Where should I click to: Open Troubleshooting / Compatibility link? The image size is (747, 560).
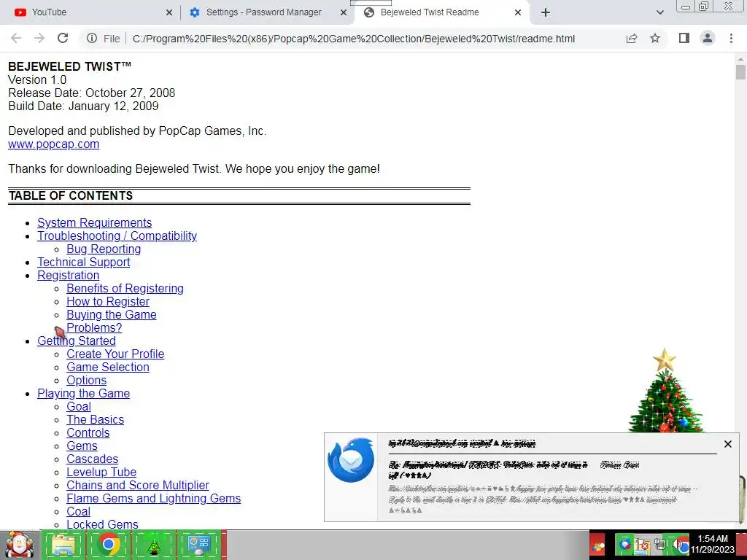117,236
